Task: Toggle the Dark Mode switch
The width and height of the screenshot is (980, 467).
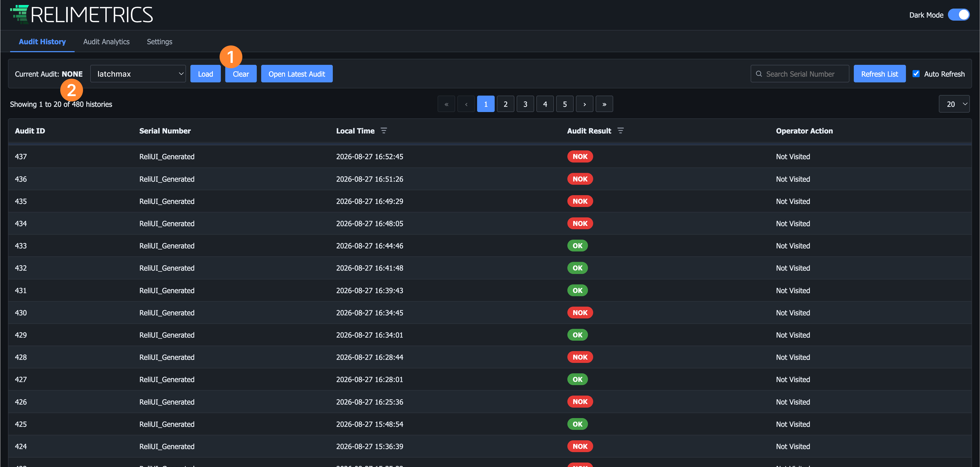Action: [958, 15]
